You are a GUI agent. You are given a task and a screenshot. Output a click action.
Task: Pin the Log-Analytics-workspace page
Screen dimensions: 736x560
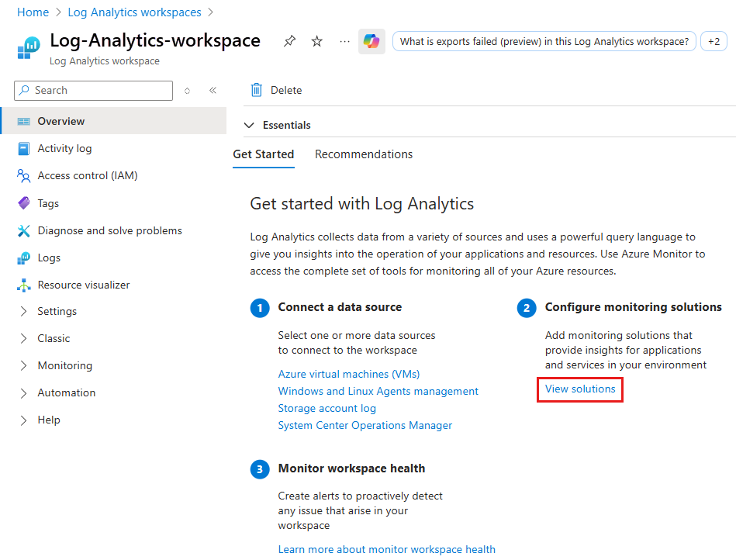[289, 41]
